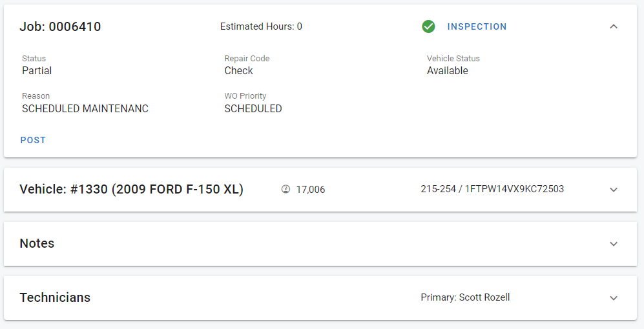The image size is (644, 329).
Task: Click the Job: 0006410 heading
Action: click(x=60, y=26)
